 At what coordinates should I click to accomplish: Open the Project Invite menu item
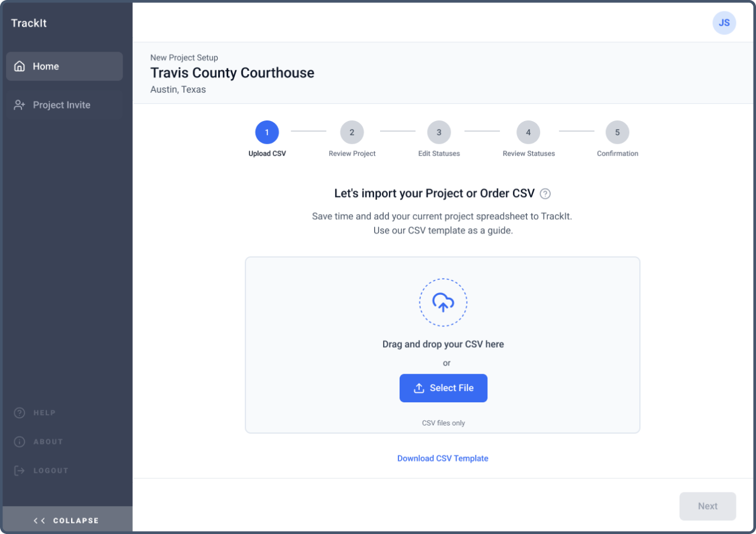(x=65, y=105)
